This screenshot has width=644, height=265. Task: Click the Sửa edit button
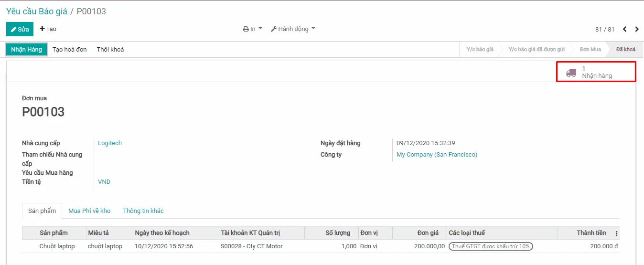pos(20,29)
